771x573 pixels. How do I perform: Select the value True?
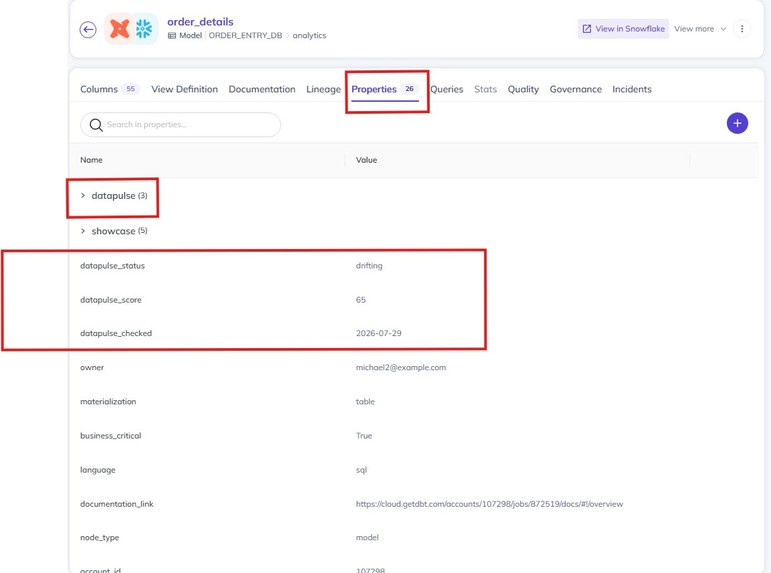(364, 436)
